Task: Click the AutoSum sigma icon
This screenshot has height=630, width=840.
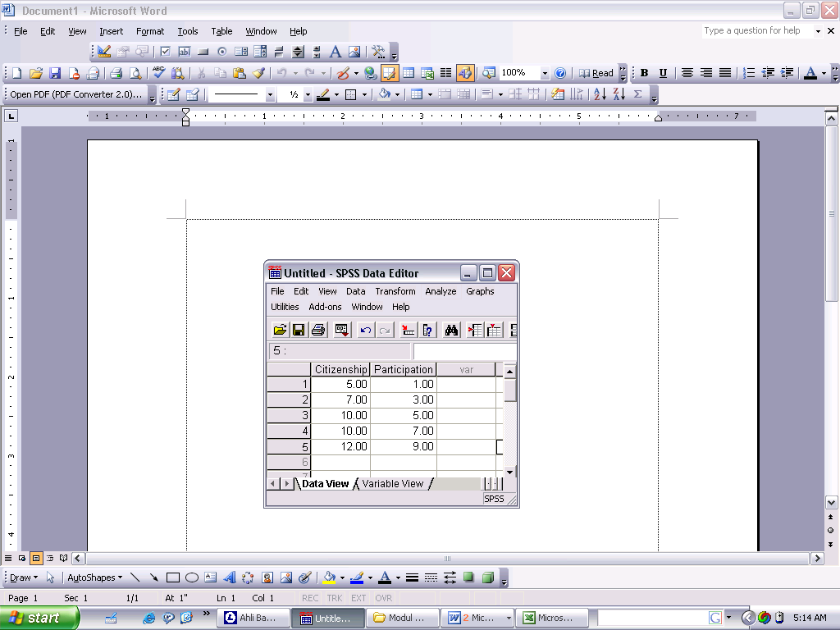Action: click(x=637, y=95)
